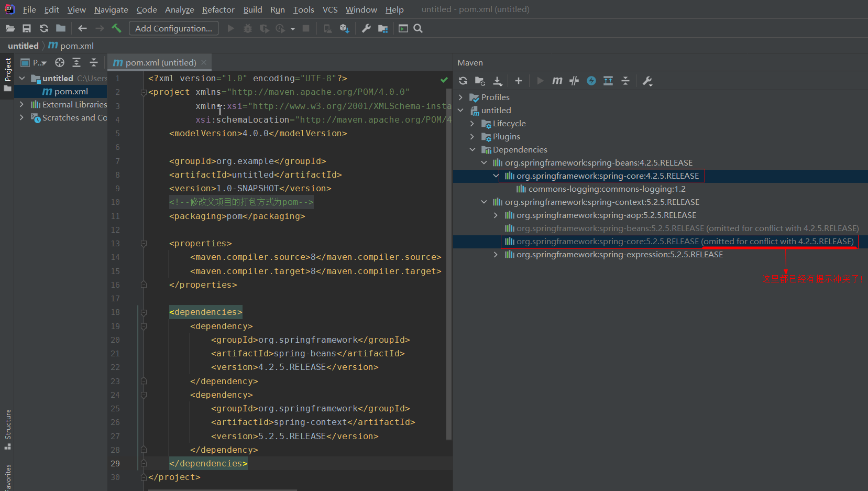
Task: Click the Run play icon in main toolbar
Action: point(230,28)
